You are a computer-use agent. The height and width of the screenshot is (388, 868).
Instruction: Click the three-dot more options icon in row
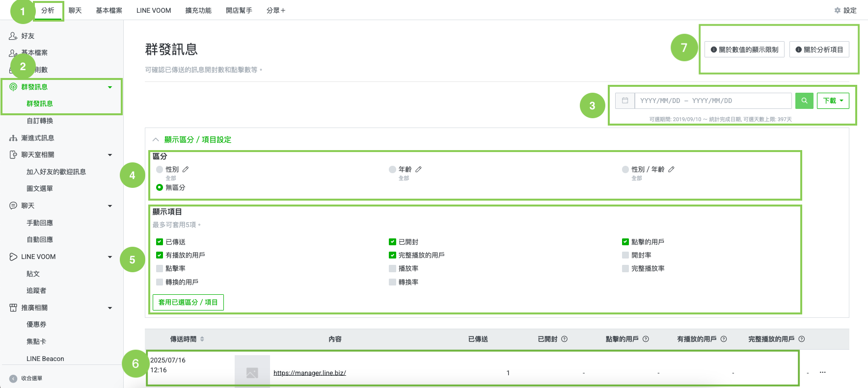(x=822, y=372)
